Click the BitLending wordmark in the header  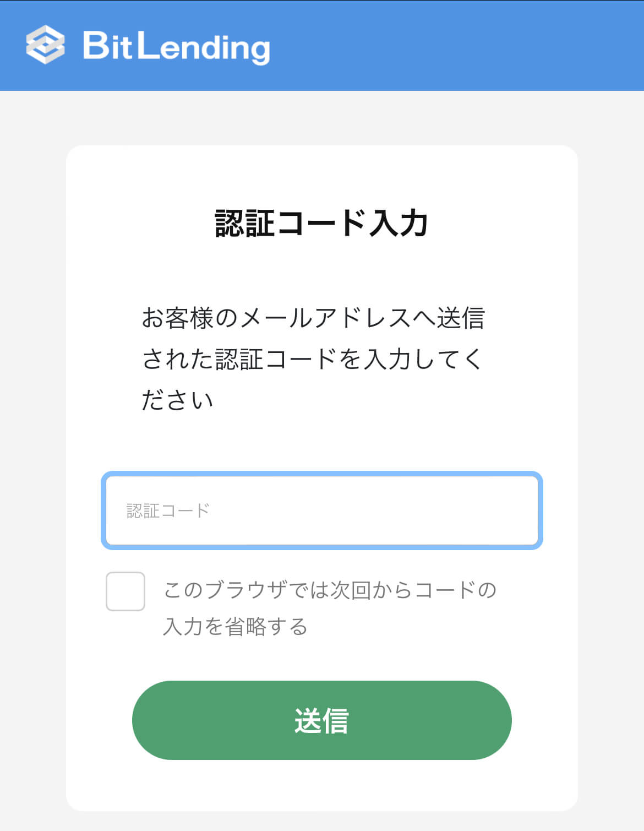176,48
